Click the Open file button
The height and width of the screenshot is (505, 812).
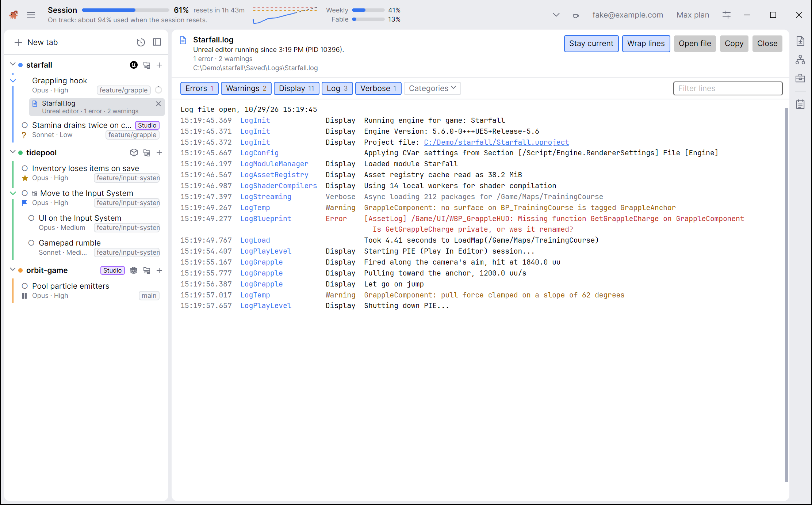click(x=695, y=43)
